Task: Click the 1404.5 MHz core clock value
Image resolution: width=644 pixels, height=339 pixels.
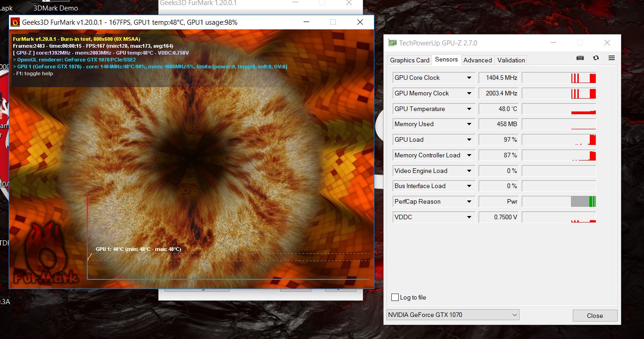Action: 498,78
